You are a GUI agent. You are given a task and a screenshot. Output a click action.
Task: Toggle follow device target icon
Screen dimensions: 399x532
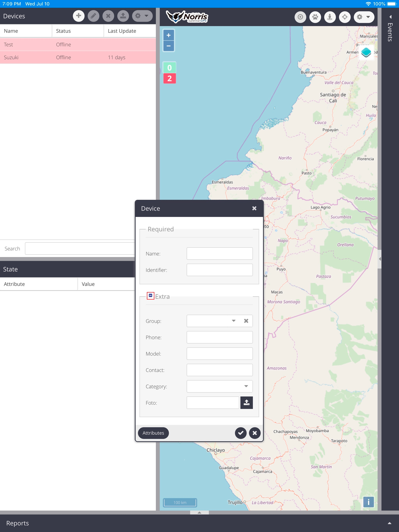(300, 17)
